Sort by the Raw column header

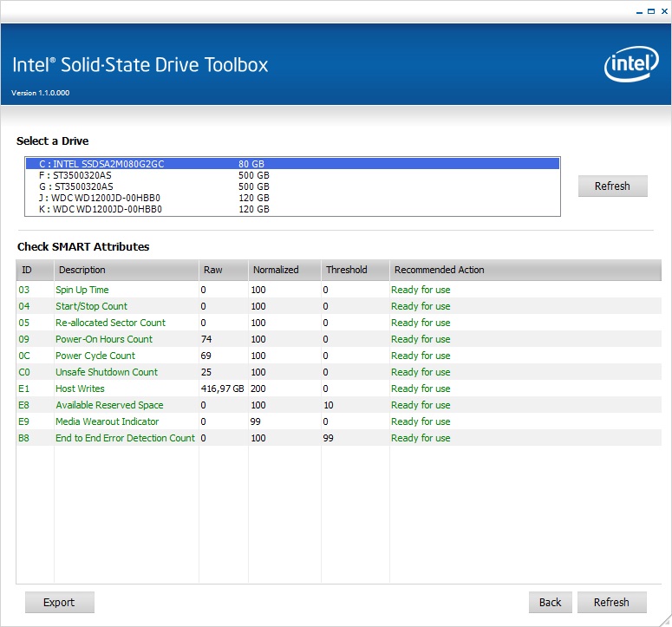[224, 270]
